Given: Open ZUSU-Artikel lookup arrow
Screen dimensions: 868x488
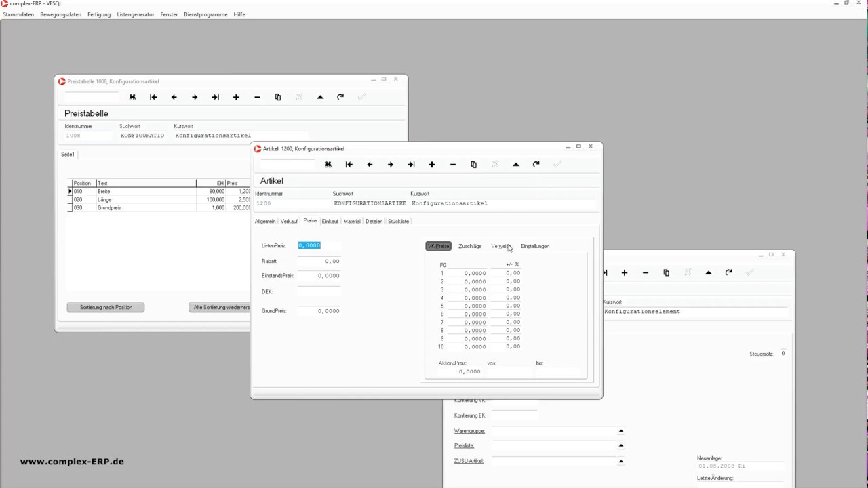Looking at the screenshot, I should point(620,461).
